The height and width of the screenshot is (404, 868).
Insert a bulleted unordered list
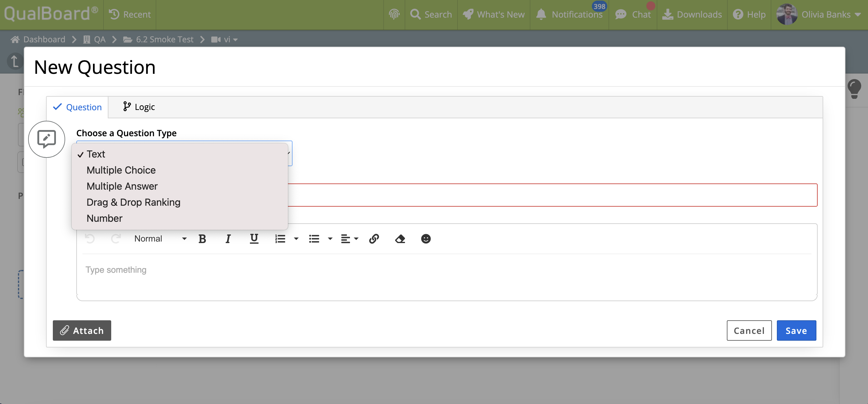coord(314,239)
